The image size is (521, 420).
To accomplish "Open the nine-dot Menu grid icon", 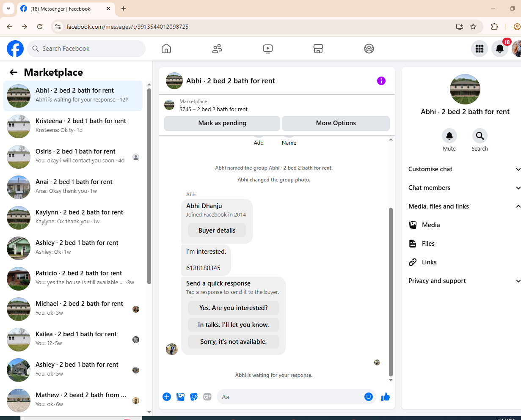I will tap(480, 49).
